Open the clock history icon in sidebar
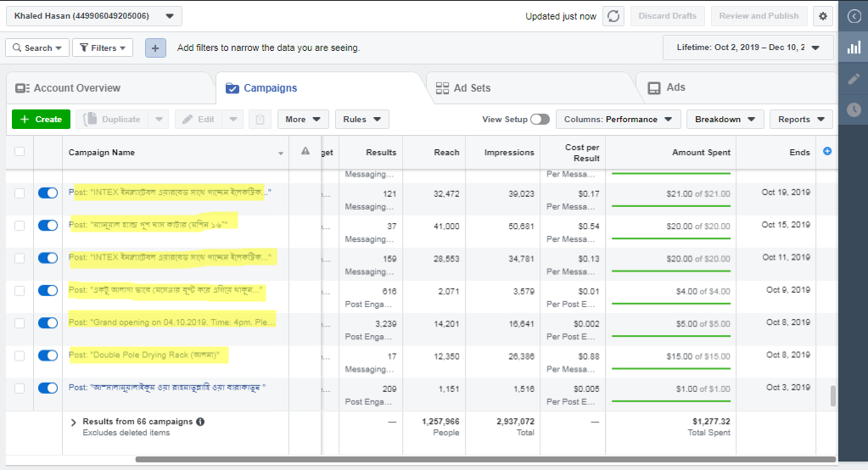Viewport: 868px width, 470px height. (x=854, y=109)
